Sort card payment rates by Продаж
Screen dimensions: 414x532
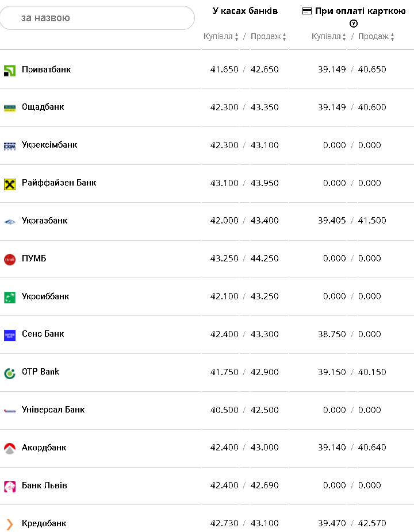(x=376, y=37)
